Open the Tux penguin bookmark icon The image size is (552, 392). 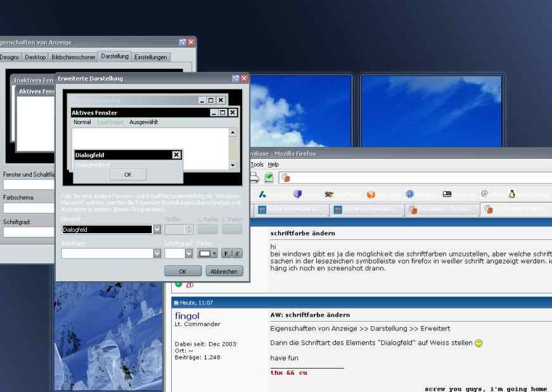click(512, 194)
